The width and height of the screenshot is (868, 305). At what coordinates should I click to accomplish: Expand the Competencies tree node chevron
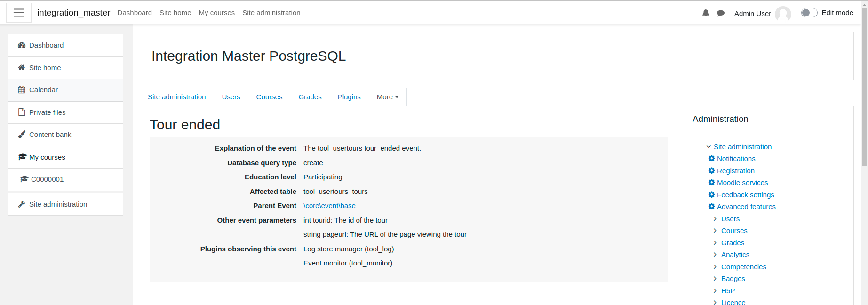[715, 267]
